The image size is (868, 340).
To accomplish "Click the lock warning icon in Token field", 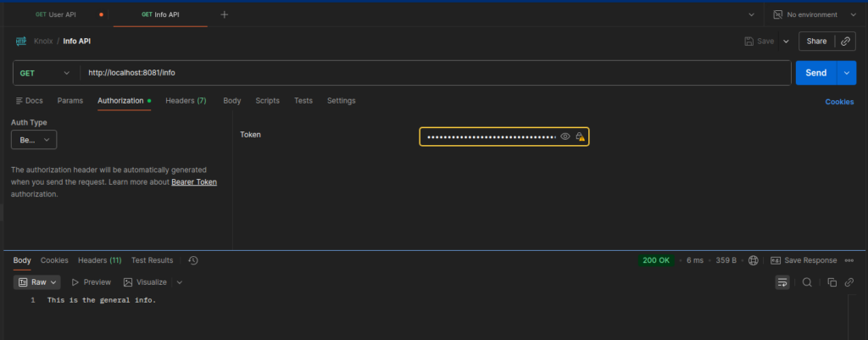I will 580,137.
